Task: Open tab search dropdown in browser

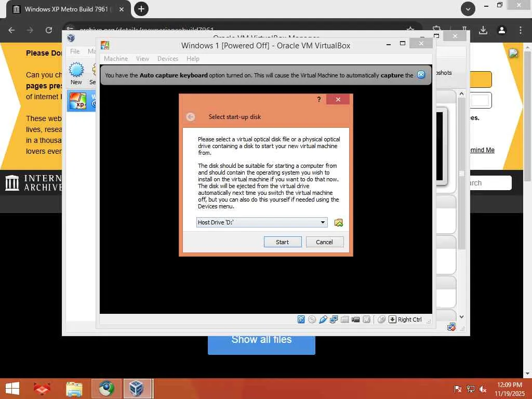Action: coord(468,9)
